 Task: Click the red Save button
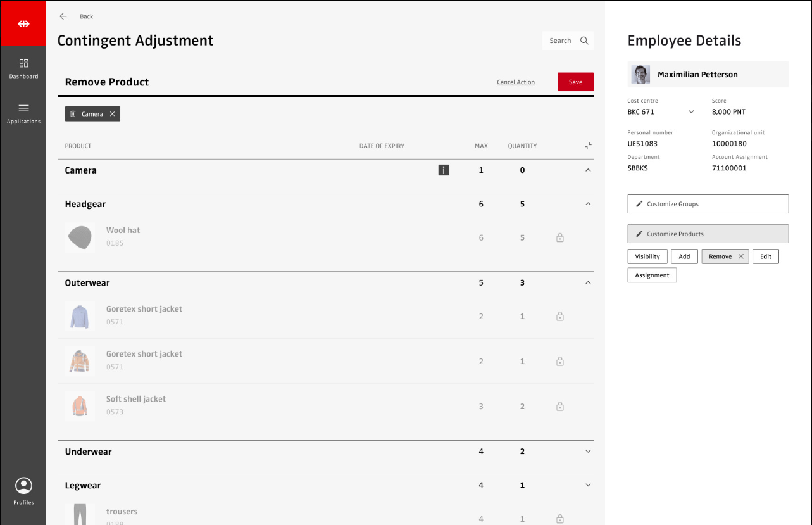[575, 82]
